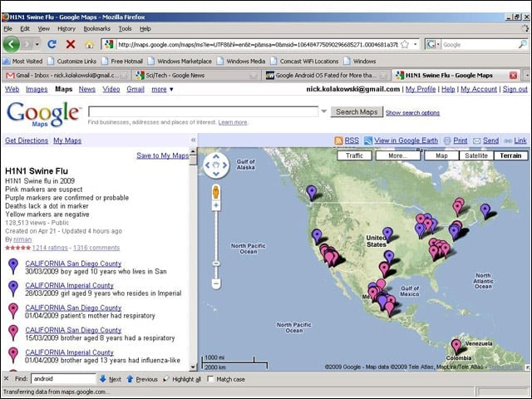
Task: Click the RSS feed icon
Action: [338, 140]
